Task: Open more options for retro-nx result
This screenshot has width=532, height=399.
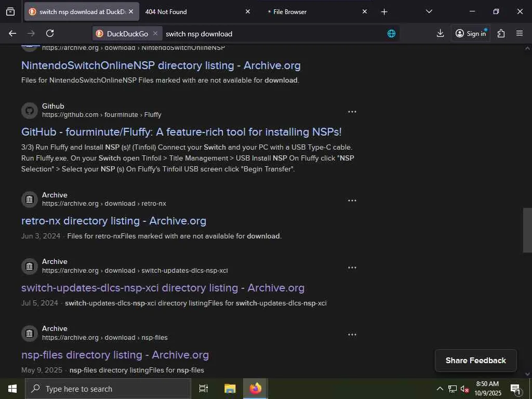Action: coord(352,201)
